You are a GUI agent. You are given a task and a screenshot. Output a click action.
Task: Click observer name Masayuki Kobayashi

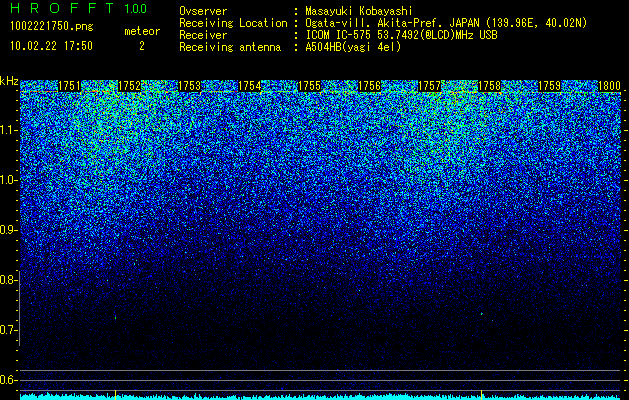pos(359,11)
